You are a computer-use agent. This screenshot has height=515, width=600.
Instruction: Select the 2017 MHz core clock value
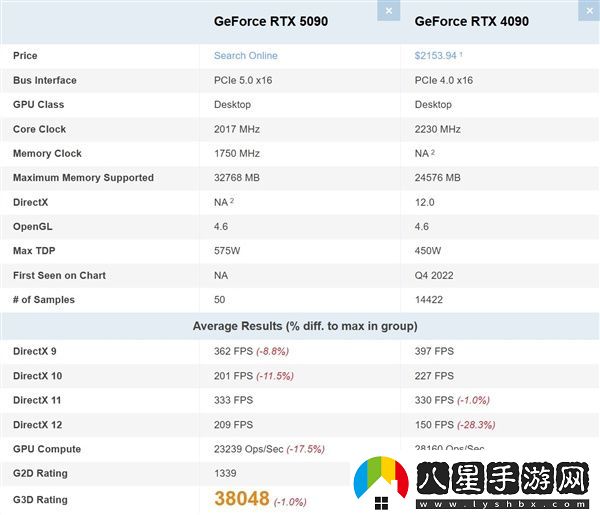click(237, 129)
